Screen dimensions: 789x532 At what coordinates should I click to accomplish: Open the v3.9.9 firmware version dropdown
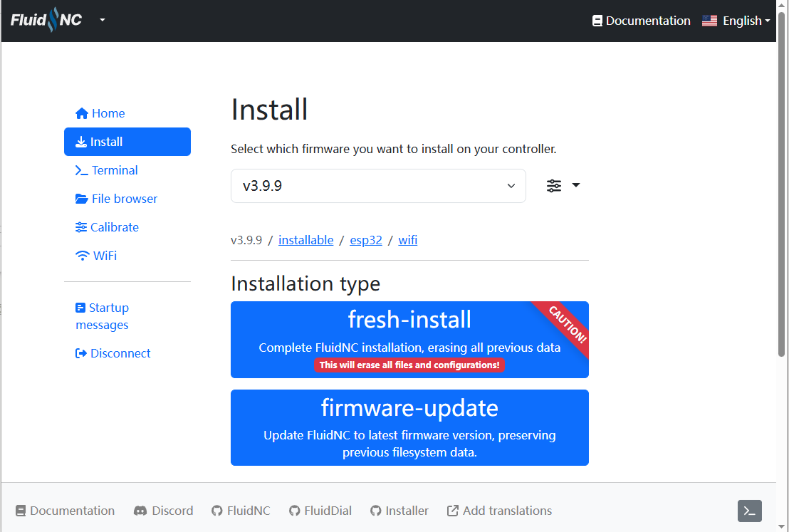point(378,186)
